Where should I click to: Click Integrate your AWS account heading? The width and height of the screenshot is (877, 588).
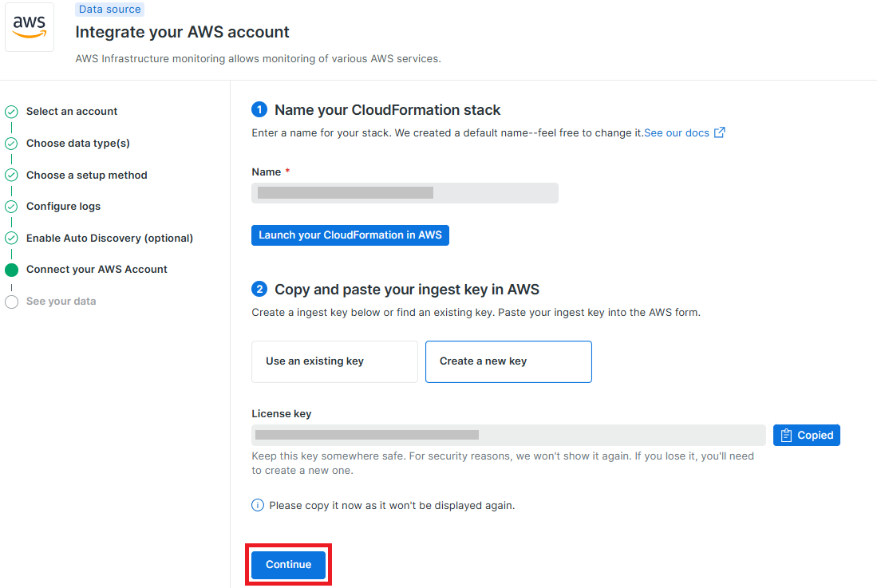tap(182, 33)
